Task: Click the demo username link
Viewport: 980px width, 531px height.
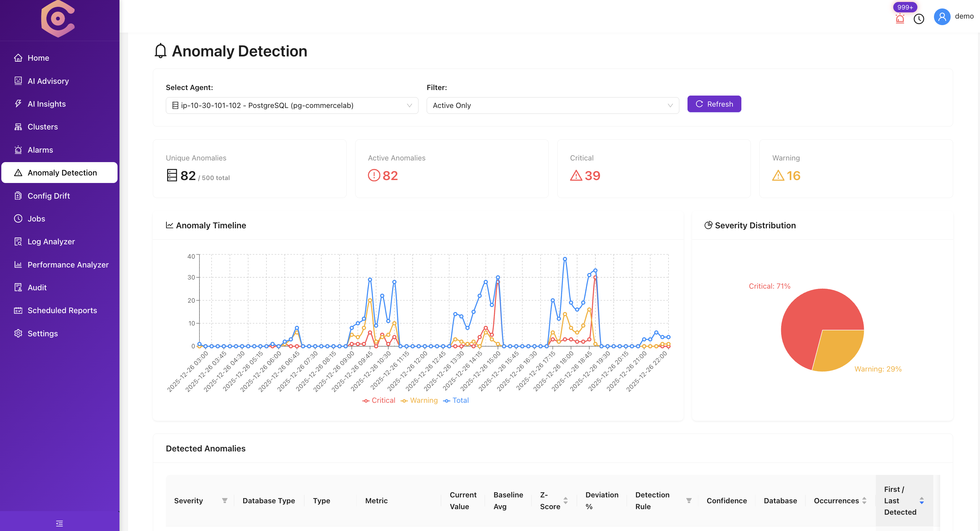Action: pyautogui.click(x=965, y=16)
